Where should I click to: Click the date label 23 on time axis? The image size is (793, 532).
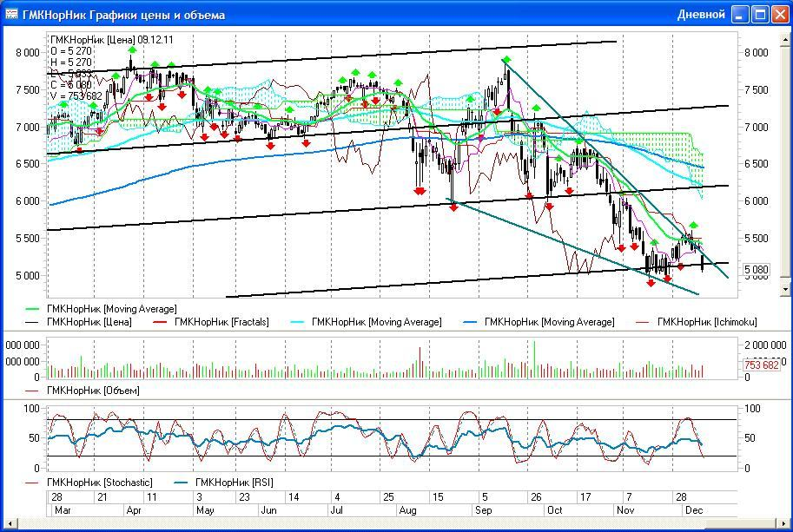tap(244, 497)
